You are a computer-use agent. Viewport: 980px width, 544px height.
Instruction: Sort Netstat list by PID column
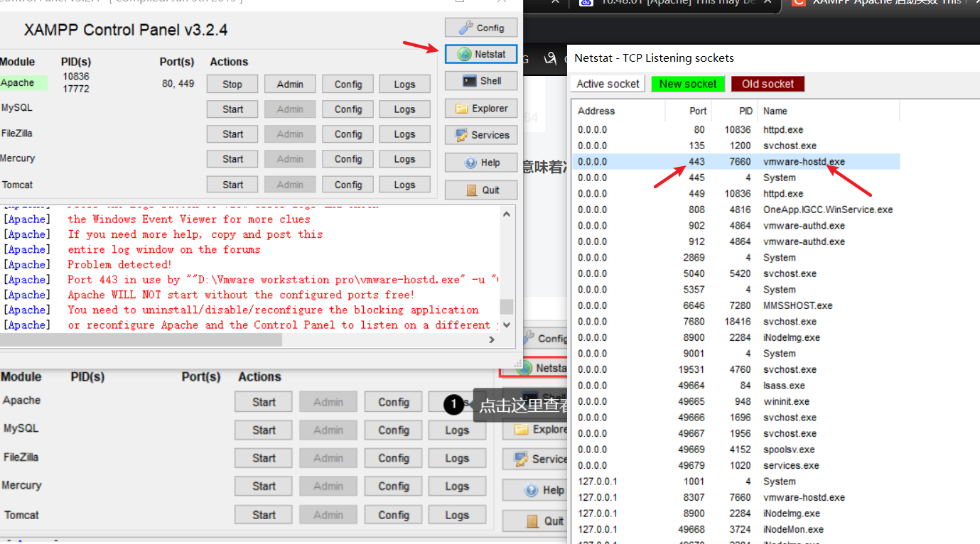coord(734,111)
